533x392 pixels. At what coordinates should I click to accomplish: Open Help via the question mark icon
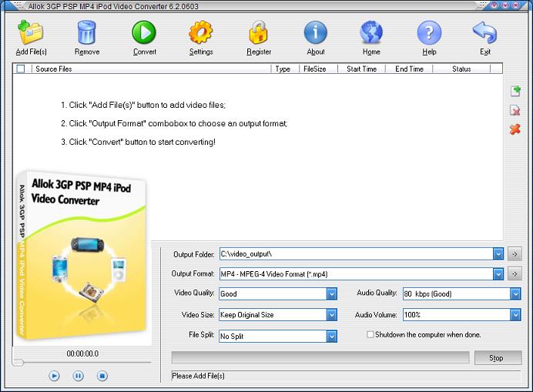429,32
